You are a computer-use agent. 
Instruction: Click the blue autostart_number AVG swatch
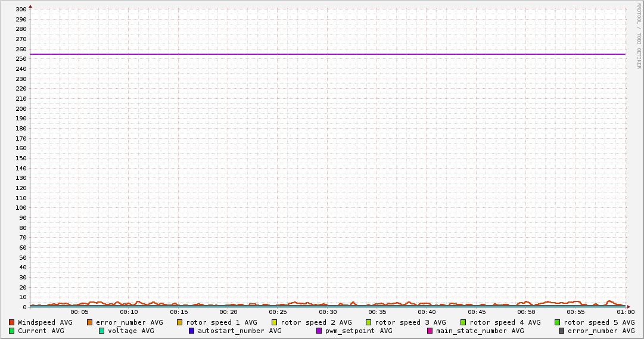point(191,331)
